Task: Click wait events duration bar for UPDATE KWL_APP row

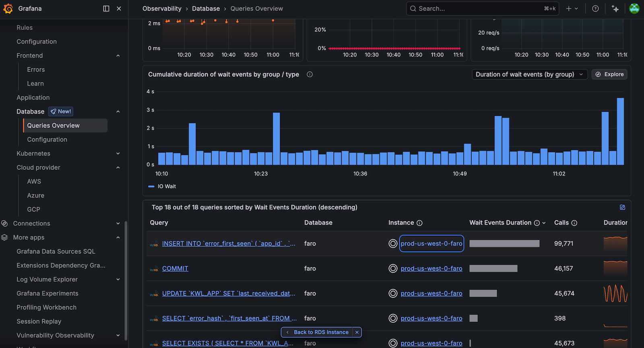Action: click(483, 293)
